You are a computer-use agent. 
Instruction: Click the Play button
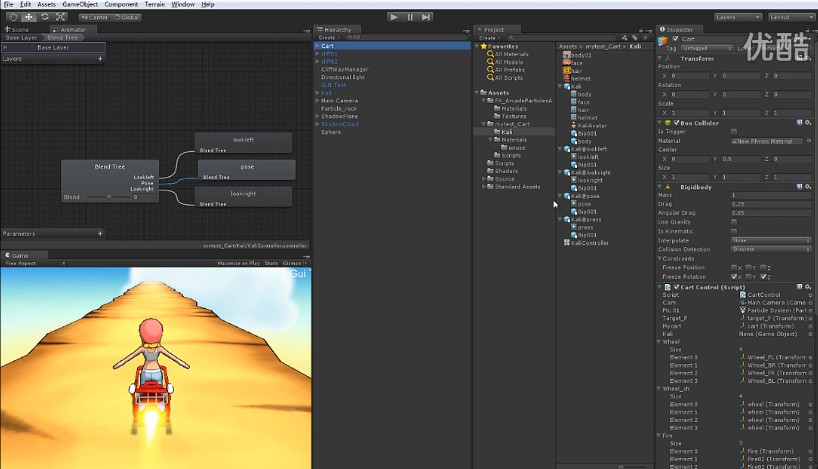click(394, 17)
